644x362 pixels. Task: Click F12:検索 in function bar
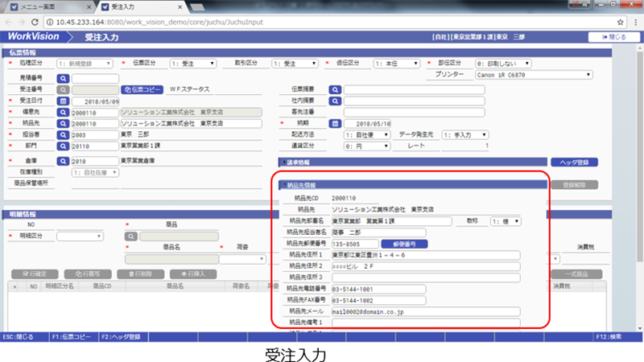pyautogui.click(x=617, y=337)
